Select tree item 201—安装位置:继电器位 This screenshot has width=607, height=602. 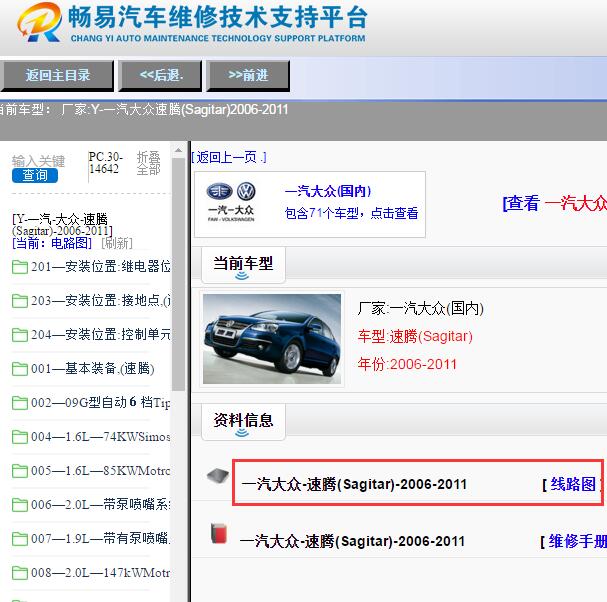coord(101,266)
